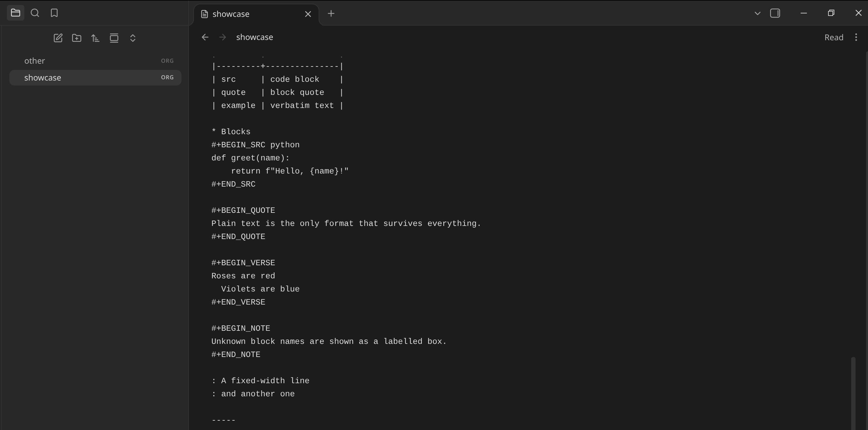Screen dimensions: 868x430
Task: Open the file explorer pane
Action: (x=16, y=13)
